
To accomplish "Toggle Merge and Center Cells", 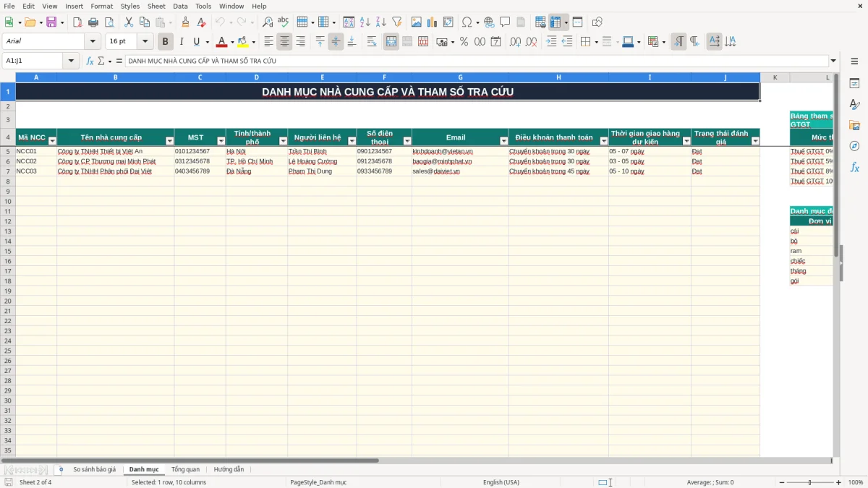I will [391, 42].
